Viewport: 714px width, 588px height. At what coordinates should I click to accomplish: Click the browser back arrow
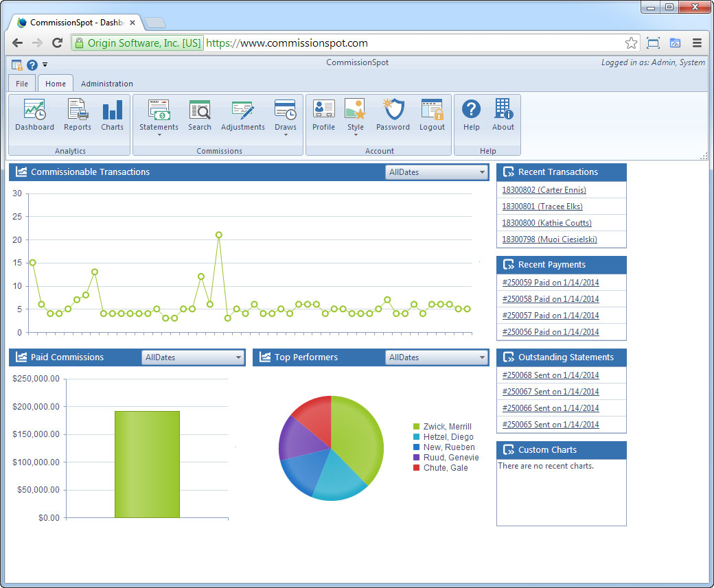[x=17, y=43]
